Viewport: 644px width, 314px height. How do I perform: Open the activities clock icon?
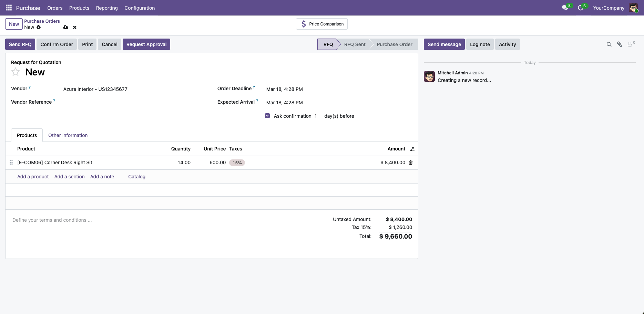581,8
